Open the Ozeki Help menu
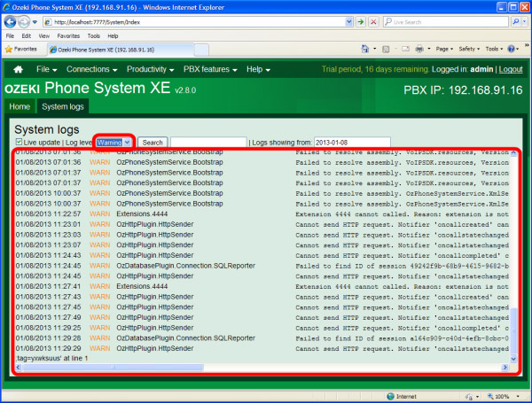The height and width of the screenshot is (403, 532). coord(258,69)
